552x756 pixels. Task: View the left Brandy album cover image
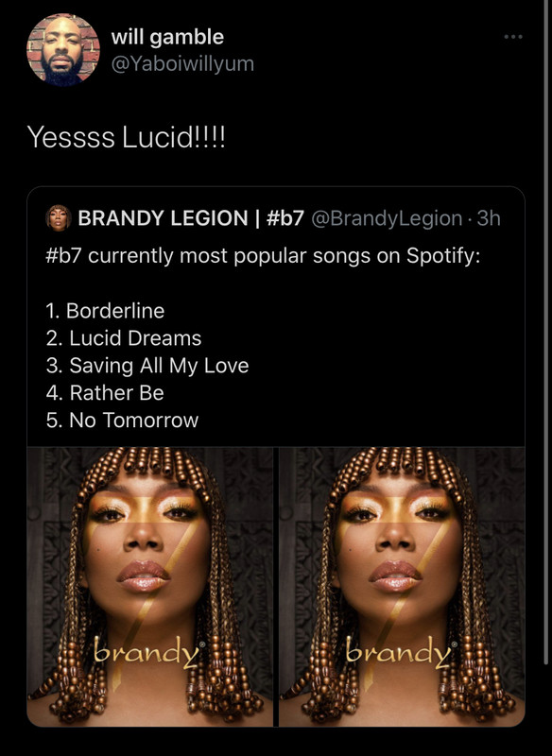(150, 587)
